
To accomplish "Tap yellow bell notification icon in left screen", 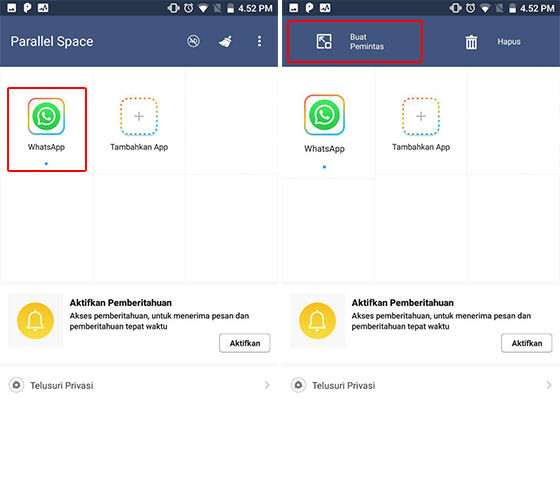I will coord(35,321).
